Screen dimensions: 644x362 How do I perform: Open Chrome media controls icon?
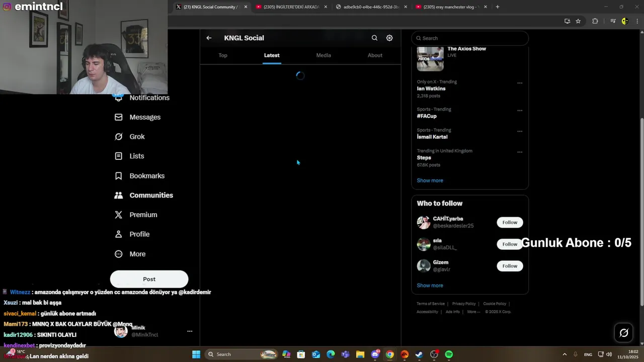tap(613, 21)
